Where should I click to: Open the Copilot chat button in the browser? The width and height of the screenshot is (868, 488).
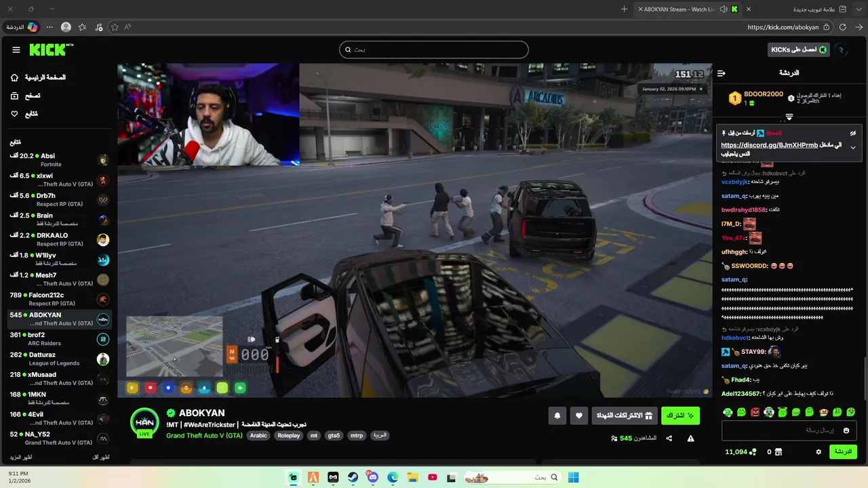(x=22, y=27)
